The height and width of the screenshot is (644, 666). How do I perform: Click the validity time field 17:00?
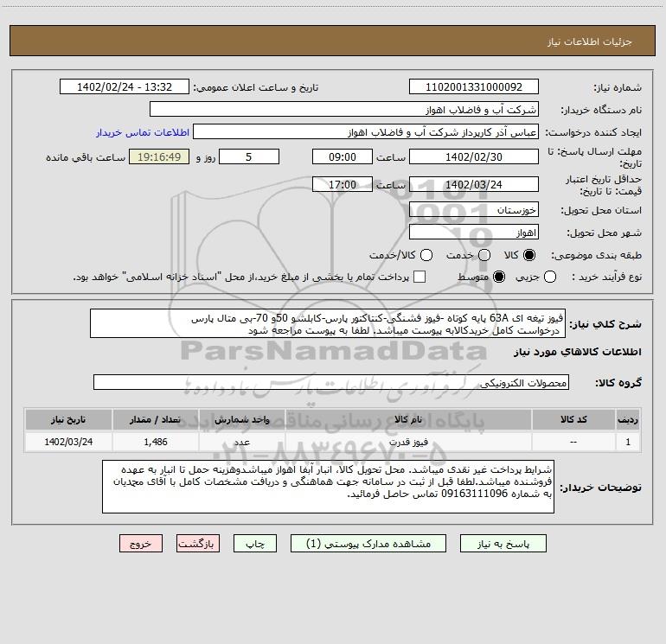343,184
